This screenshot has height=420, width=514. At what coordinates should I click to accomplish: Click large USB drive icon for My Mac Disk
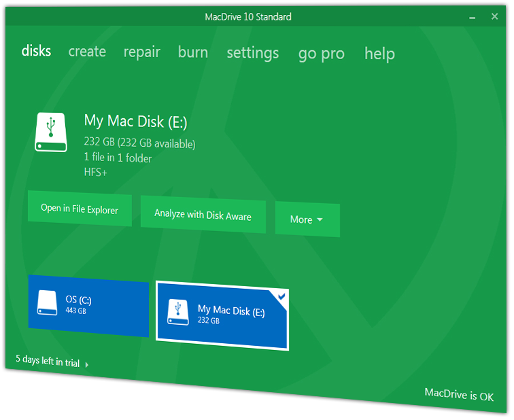pos(51,132)
